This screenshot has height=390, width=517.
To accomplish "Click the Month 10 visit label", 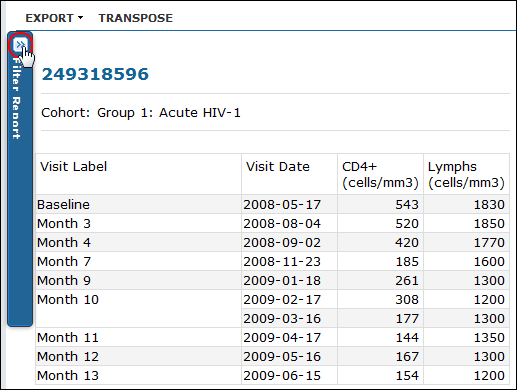I will click(68, 300).
